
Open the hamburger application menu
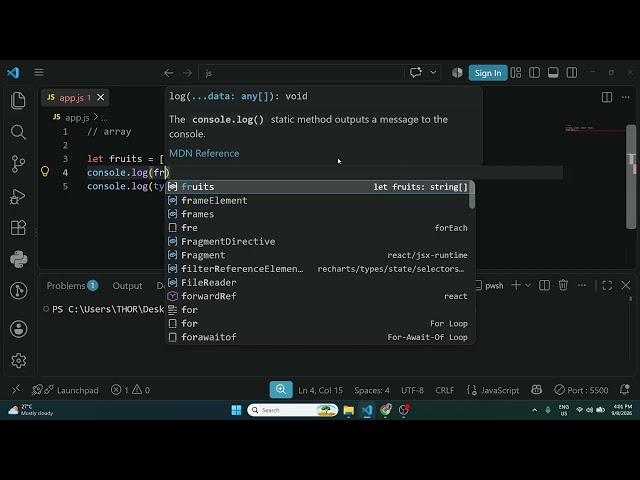[39, 72]
